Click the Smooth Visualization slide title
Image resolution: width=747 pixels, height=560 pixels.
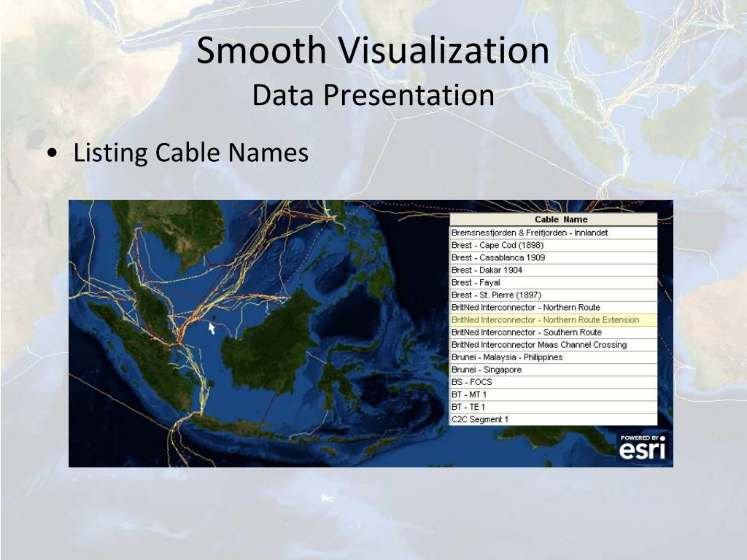[x=373, y=50]
